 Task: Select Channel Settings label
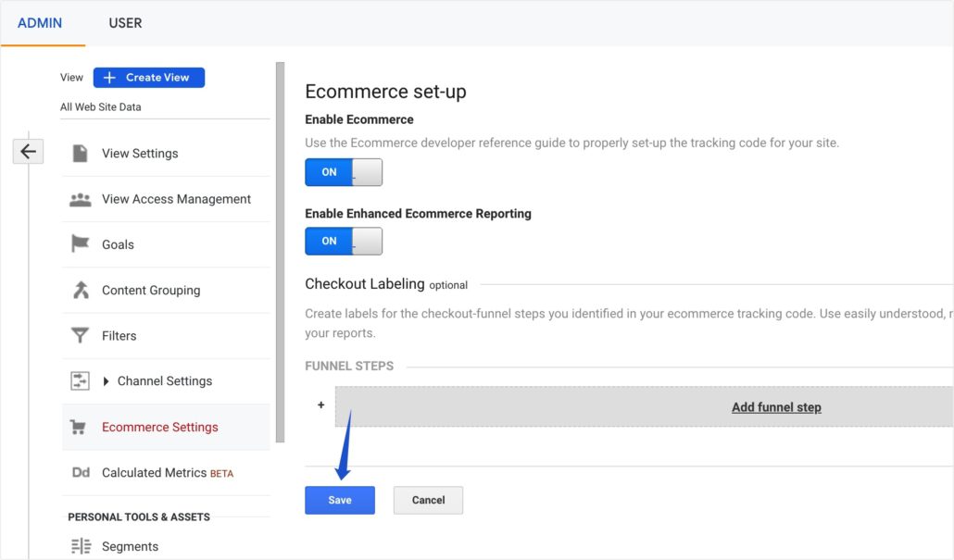165,381
